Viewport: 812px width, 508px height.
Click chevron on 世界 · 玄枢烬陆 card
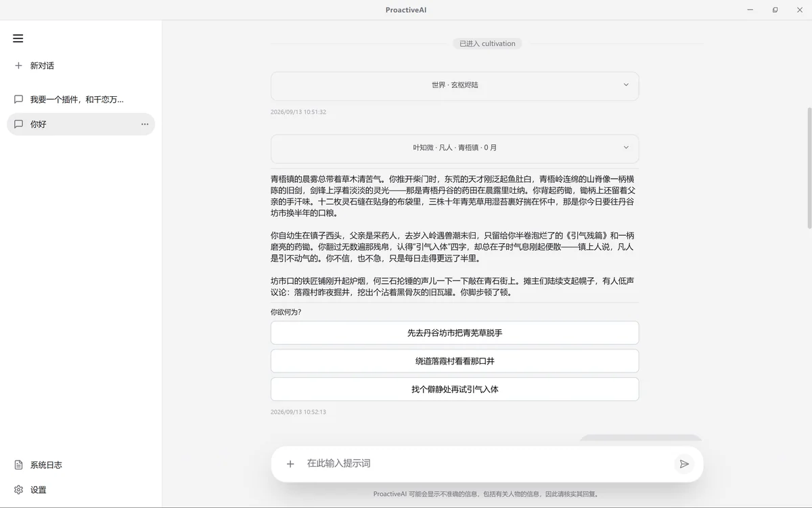[626, 85]
